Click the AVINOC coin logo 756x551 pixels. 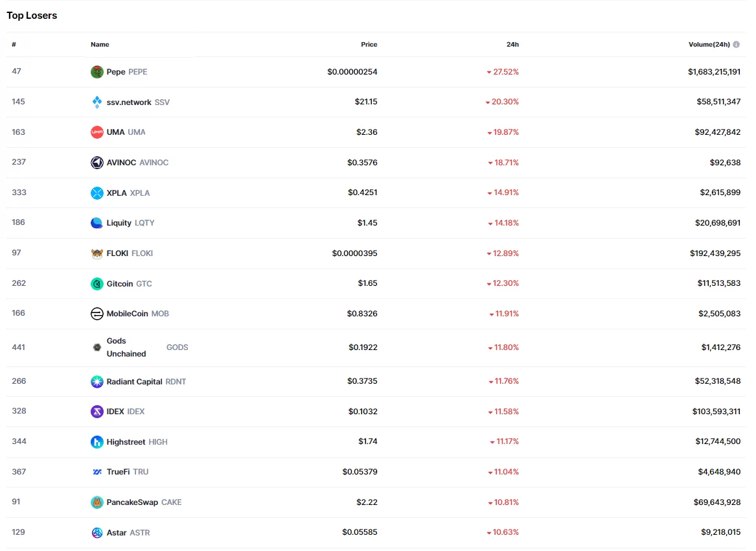tap(97, 163)
